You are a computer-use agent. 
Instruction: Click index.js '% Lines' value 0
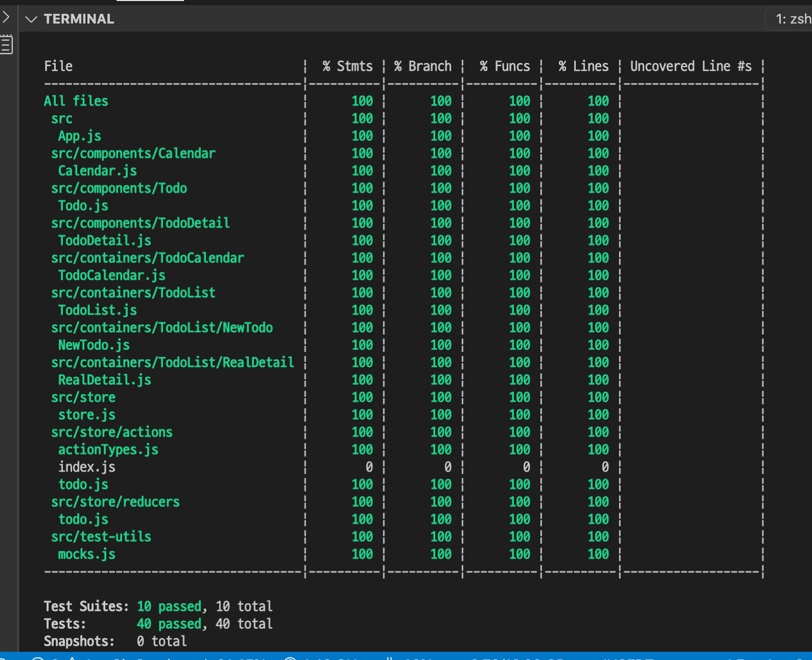[x=605, y=467]
